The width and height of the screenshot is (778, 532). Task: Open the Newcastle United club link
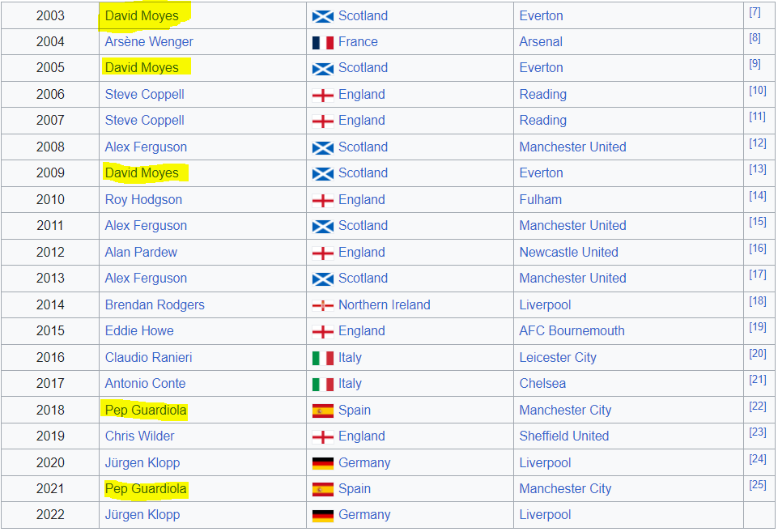568,252
